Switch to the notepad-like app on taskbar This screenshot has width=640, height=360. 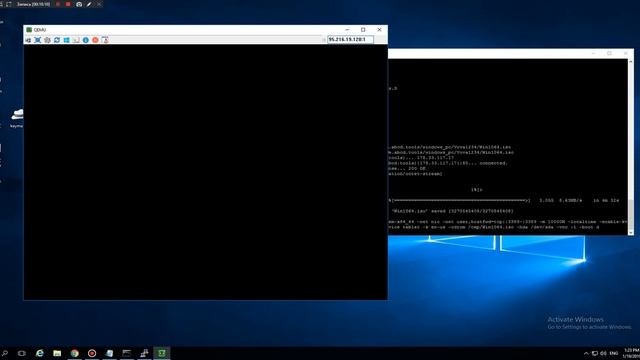coord(109,353)
